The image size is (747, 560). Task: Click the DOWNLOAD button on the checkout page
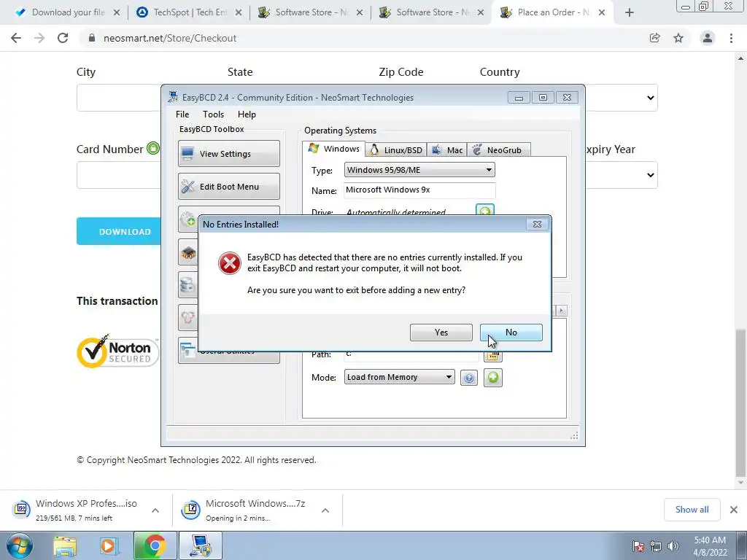[119, 231]
